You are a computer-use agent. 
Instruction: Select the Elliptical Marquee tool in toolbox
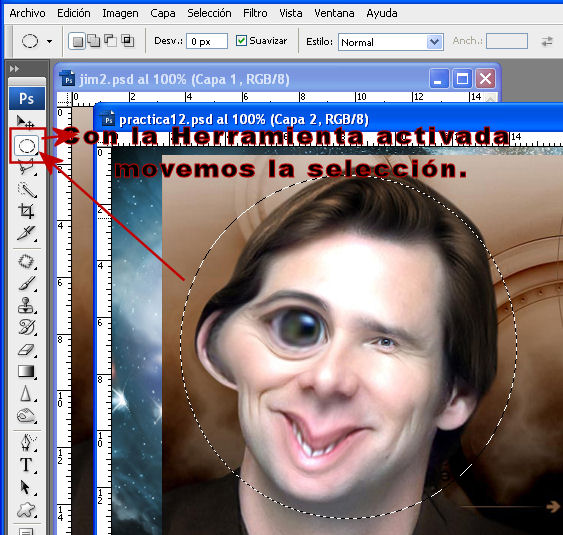click(27, 146)
